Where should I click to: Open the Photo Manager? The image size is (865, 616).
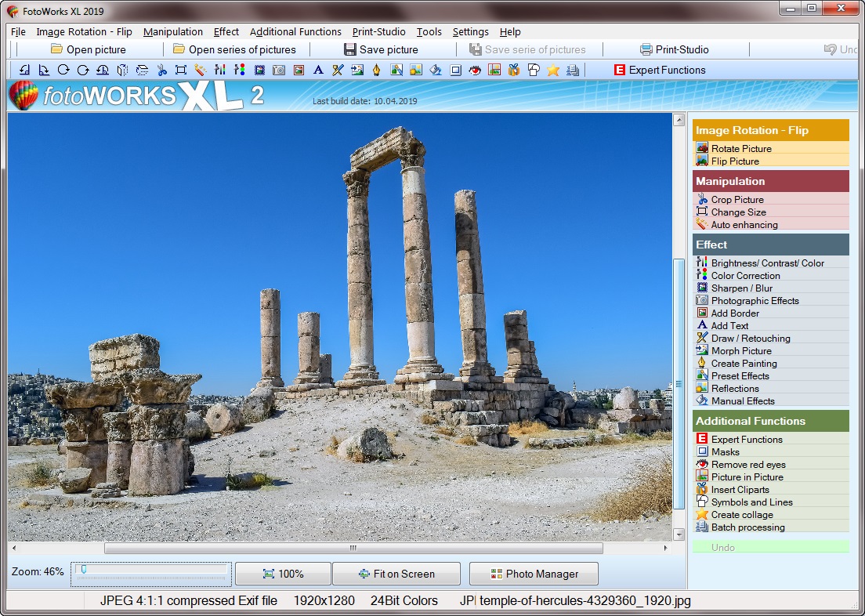533,573
